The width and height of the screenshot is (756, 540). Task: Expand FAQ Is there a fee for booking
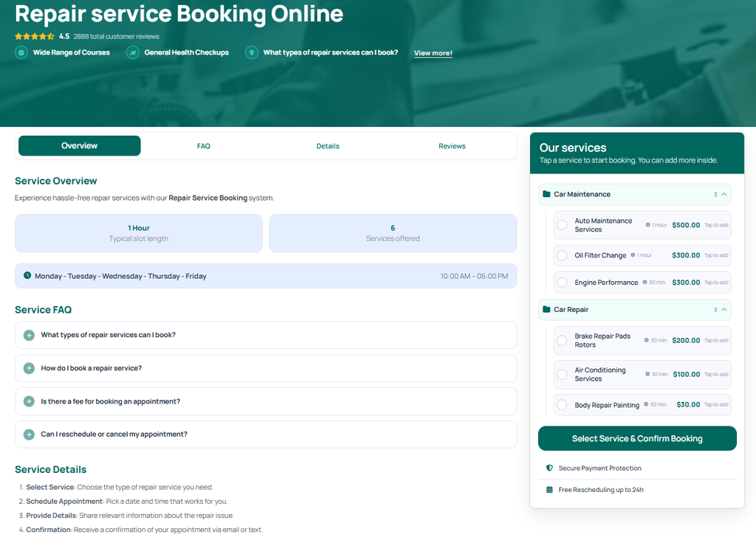click(266, 401)
